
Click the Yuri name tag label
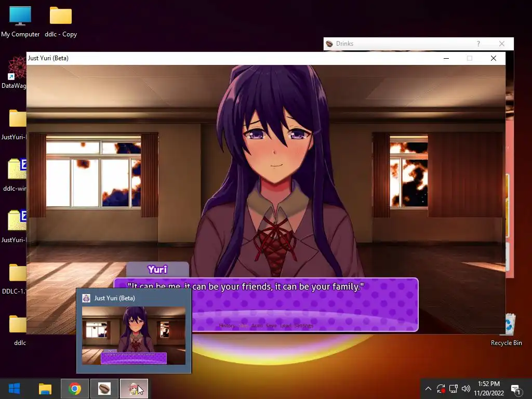pyautogui.click(x=158, y=270)
